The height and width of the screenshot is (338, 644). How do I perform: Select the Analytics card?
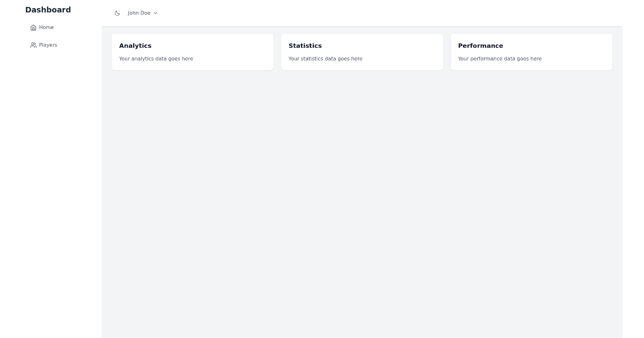click(x=193, y=52)
